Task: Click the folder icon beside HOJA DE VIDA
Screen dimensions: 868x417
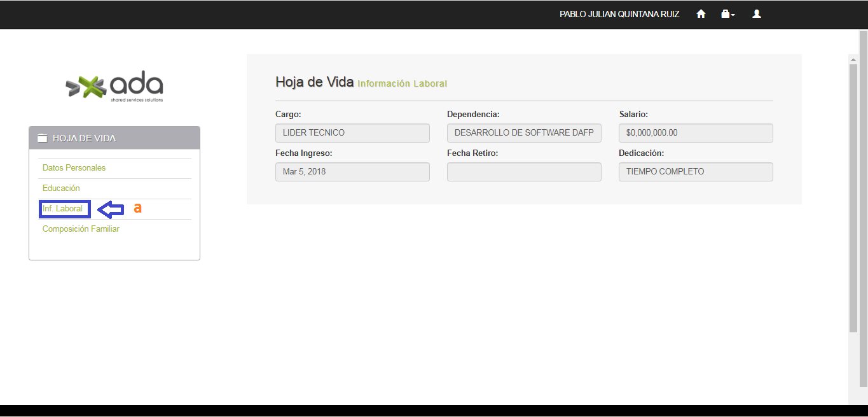Action: pyautogui.click(x=43, y=138)
